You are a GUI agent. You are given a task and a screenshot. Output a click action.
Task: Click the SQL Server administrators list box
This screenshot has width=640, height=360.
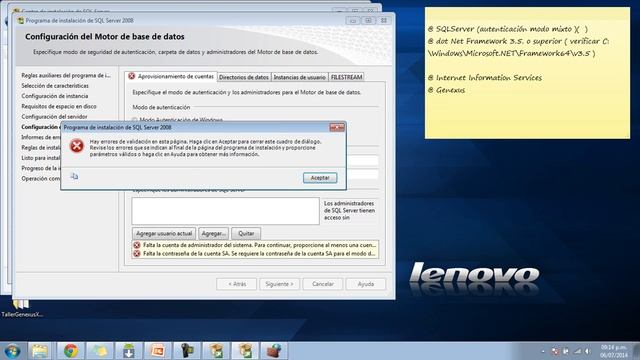[225, 211]
